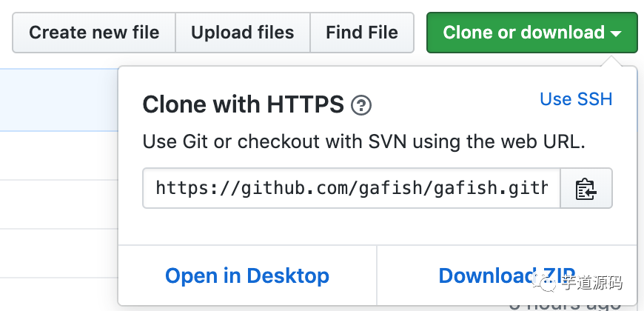Open the Find File search
Image resolution: width=644 pixels, height=311 pixels.
pyautogui.click(x=362, y=33)
